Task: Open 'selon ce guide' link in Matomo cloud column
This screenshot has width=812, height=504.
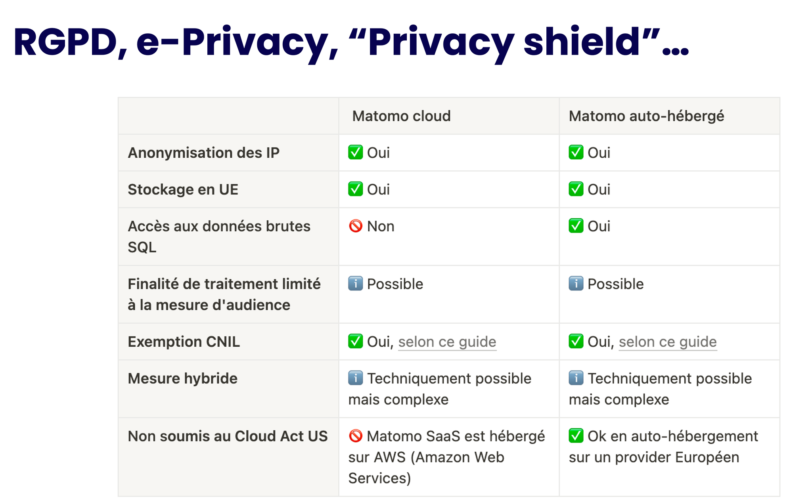Action: coord(447,342)
